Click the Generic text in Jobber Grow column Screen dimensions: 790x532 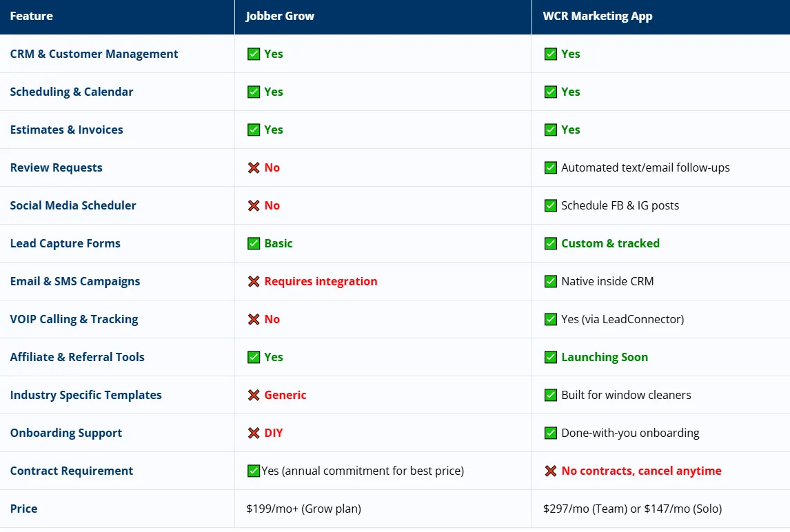(285, 395)
